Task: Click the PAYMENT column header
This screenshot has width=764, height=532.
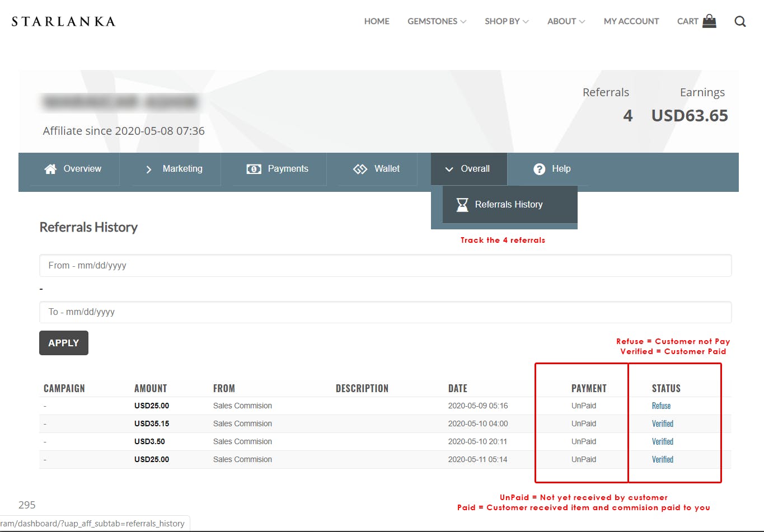Action: click(589, 388)
